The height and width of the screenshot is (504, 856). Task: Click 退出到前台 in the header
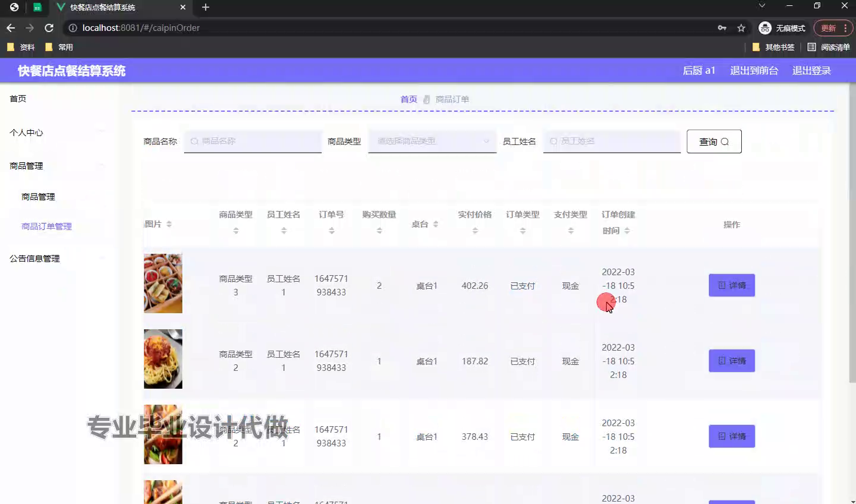click(x=754, y=71)
